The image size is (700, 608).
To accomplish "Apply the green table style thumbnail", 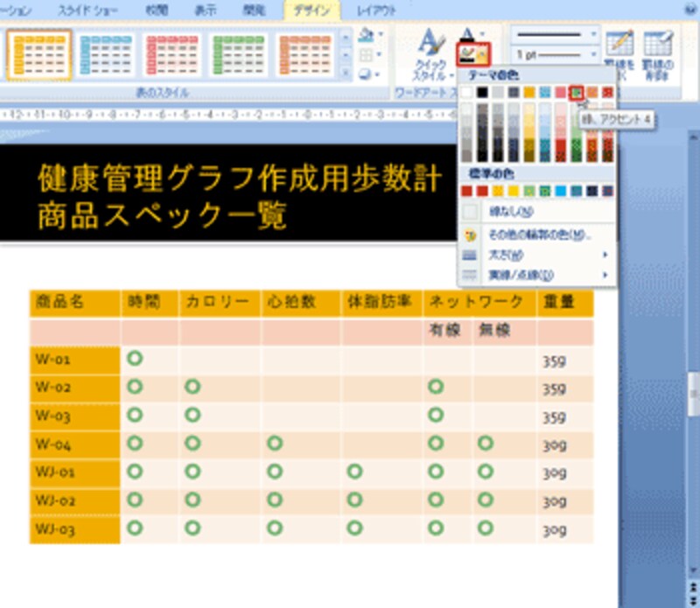I will tap(238, 55).
